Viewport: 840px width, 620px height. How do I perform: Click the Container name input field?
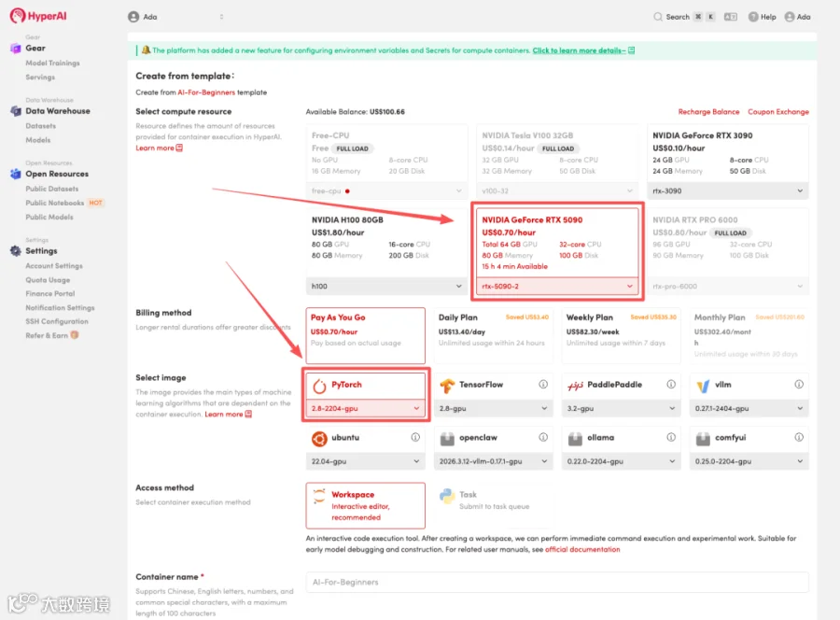point(557,582)
